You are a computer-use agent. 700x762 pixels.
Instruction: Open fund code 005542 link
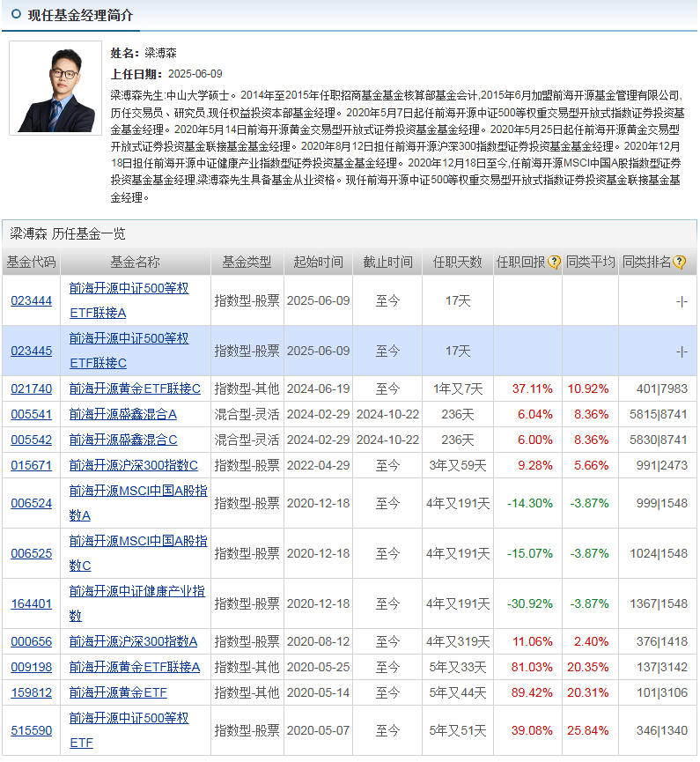(32, 440)
